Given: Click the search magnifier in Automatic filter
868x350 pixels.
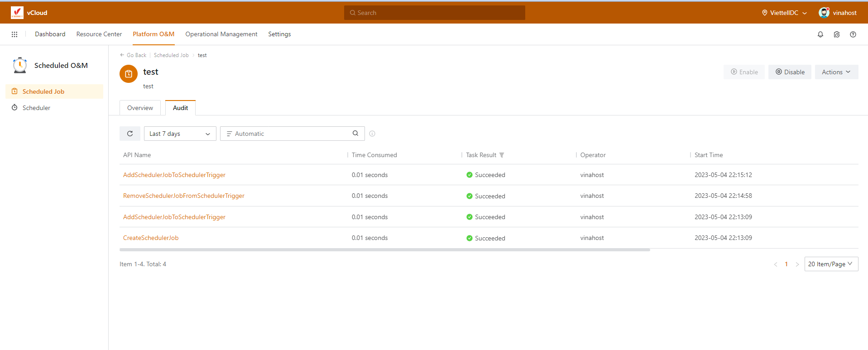Looking at the screenshot, I should tap(355, 133).
